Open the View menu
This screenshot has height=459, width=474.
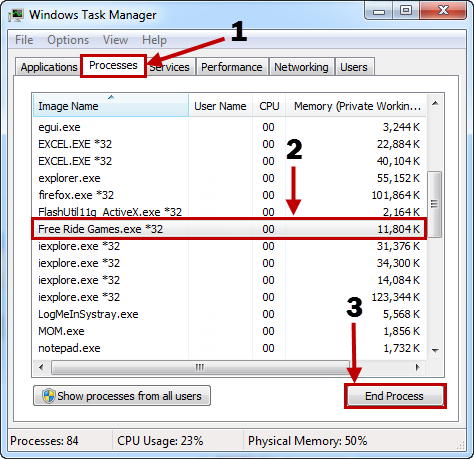[115, 40]
